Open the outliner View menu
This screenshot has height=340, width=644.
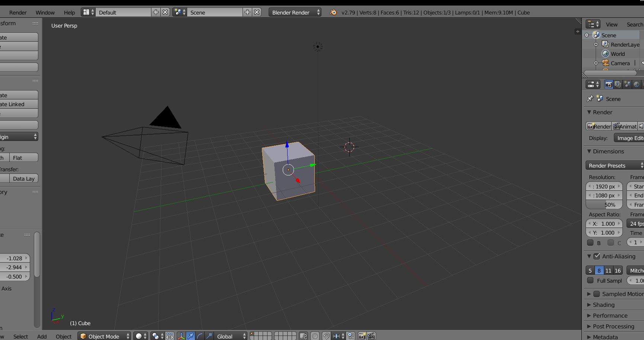(611, 24)
